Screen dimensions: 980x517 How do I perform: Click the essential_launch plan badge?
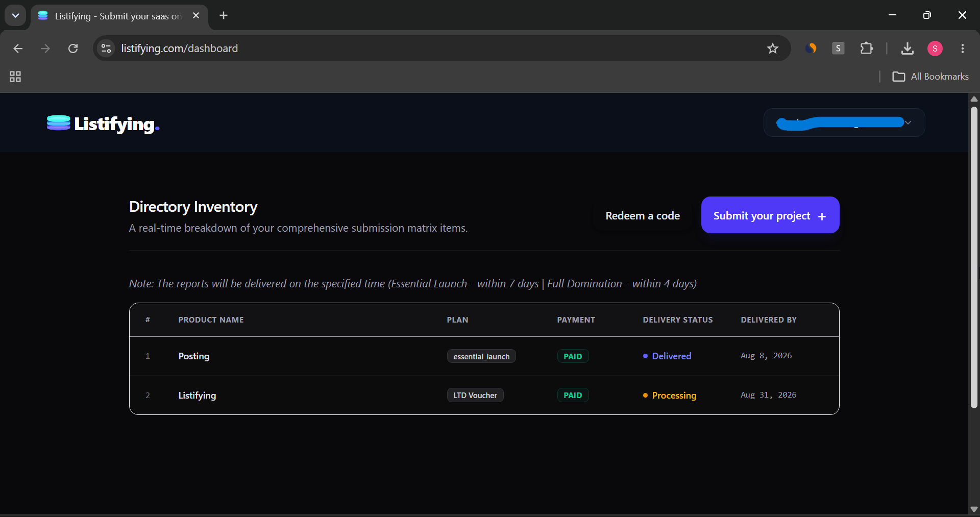coord(481,356)
